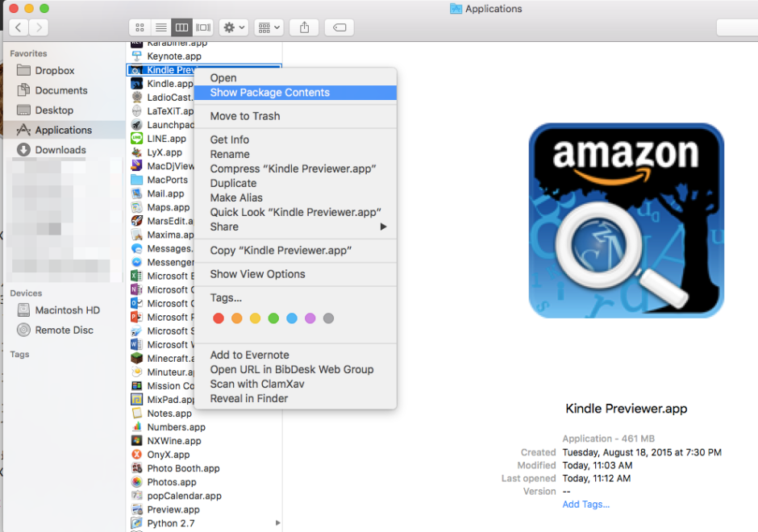Switch to list view
This screenshot has height=532, width=758.
click(161, 27)
